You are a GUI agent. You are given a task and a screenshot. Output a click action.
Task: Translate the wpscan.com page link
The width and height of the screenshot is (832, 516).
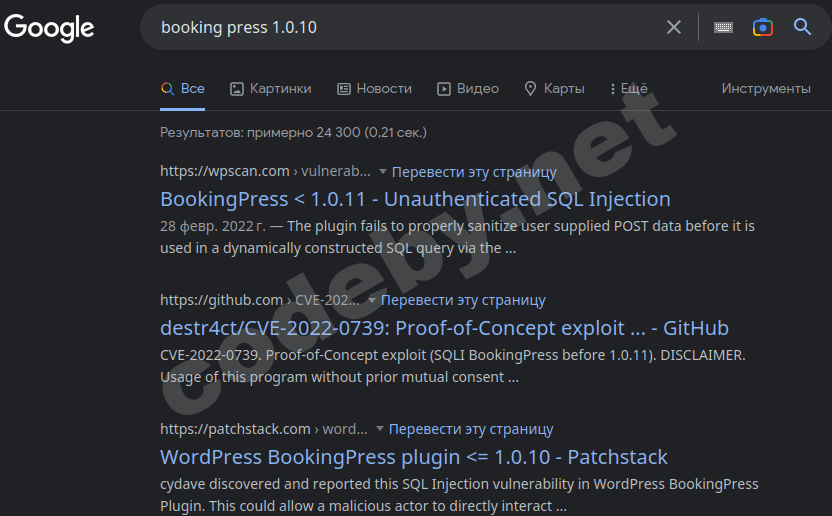474,171
